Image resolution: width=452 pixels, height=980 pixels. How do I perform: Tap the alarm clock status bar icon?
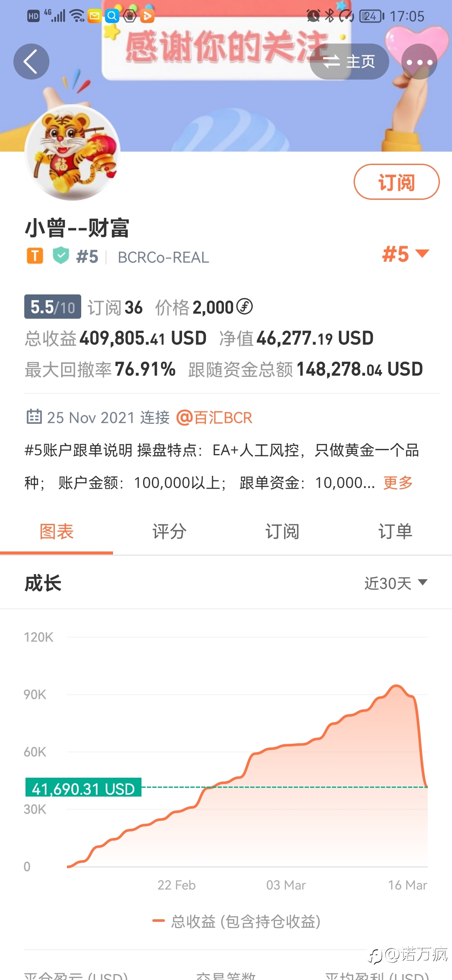click(x=313, y=16)
